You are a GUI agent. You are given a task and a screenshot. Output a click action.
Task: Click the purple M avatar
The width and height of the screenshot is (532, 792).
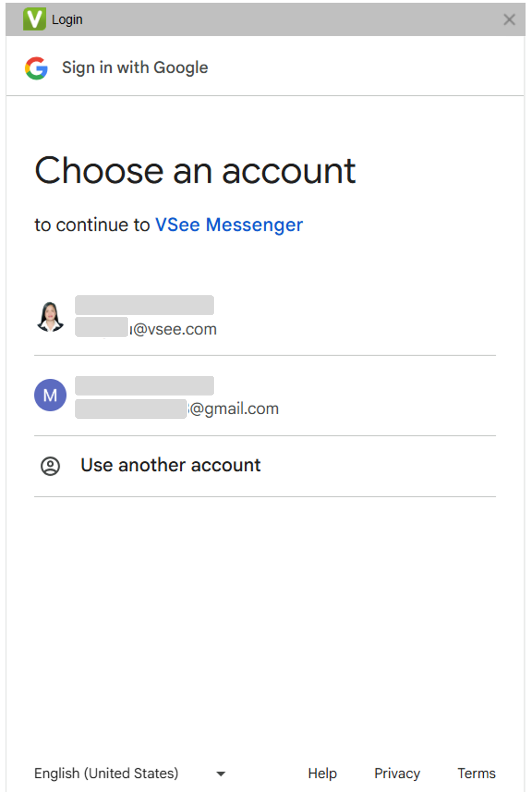click(x=50, y=395)
